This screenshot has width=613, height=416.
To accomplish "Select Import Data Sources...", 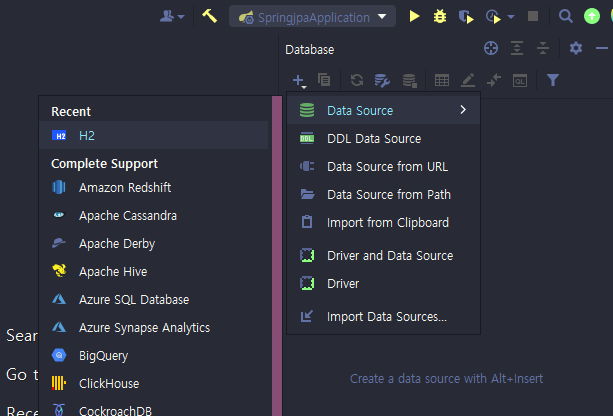I will 383,316.
